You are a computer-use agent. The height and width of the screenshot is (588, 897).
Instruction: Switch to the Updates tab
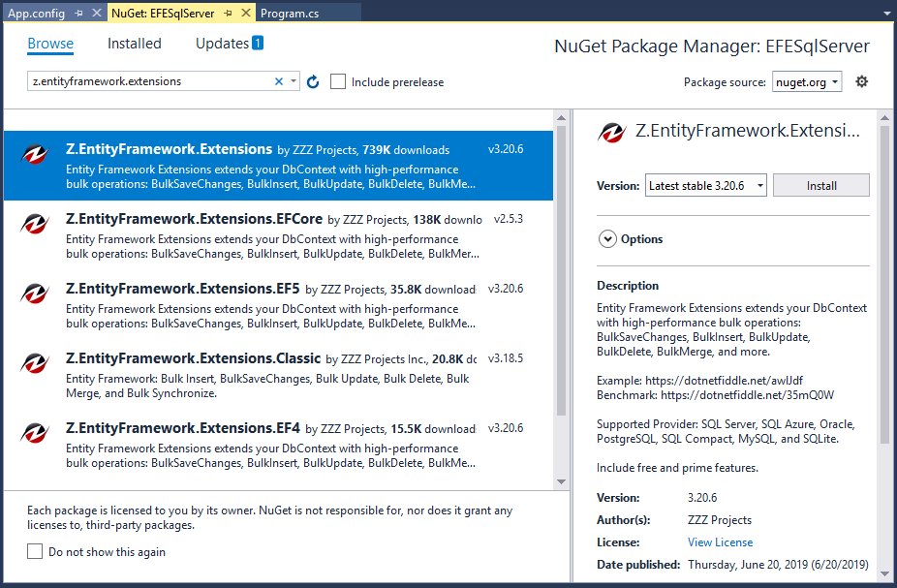tap(222, 44)
